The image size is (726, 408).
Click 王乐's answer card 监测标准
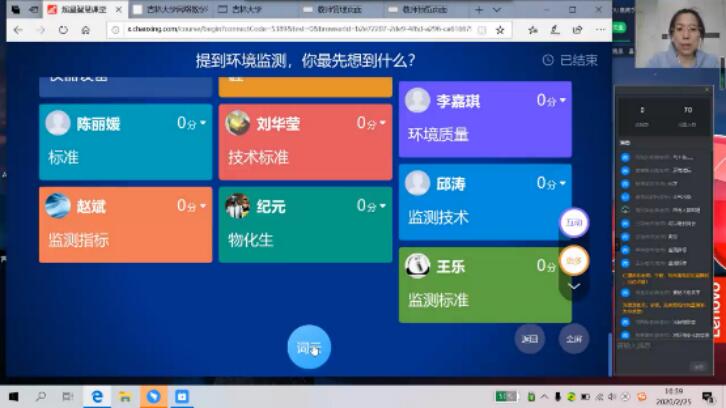coord(438,298)
